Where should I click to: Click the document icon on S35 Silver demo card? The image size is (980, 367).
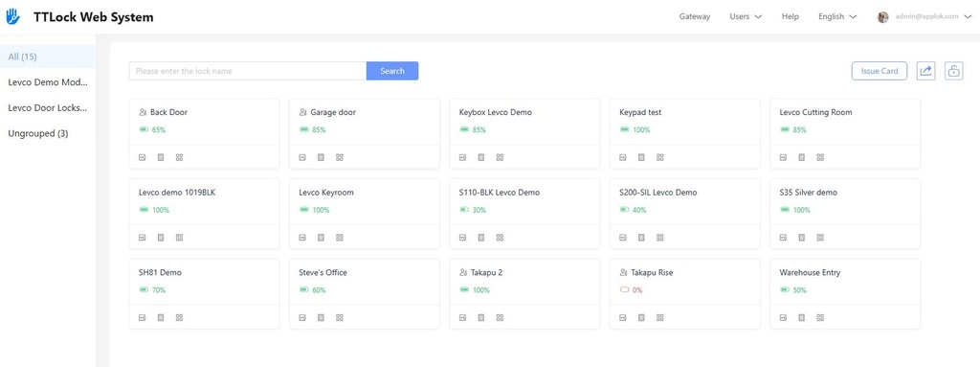(x=802, y=238)
